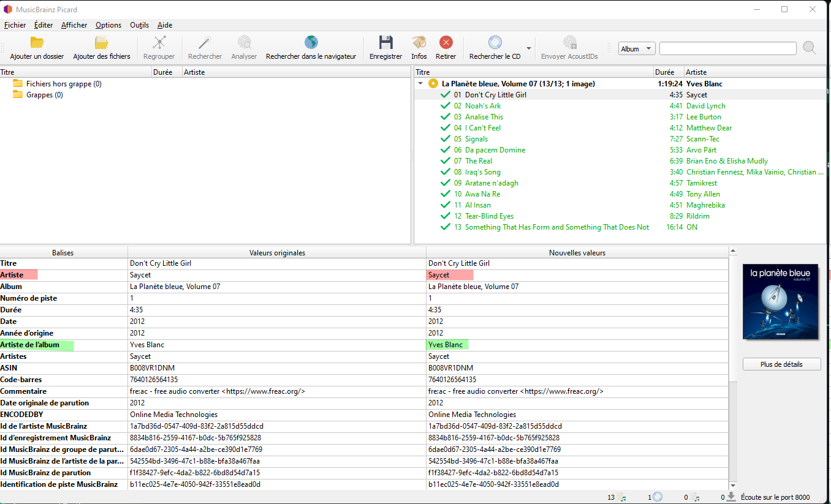Select the track Al Insan
Screen dimensions: 831x504
coord(478,205)
